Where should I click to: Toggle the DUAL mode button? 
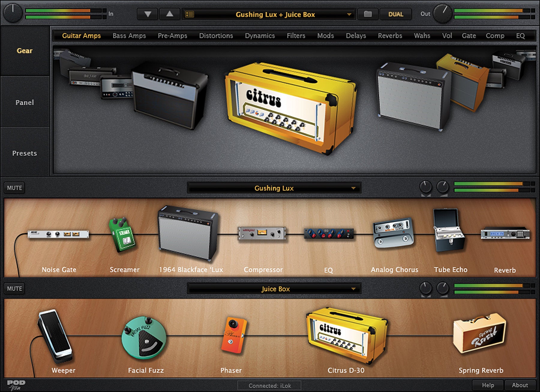point(395,14)
